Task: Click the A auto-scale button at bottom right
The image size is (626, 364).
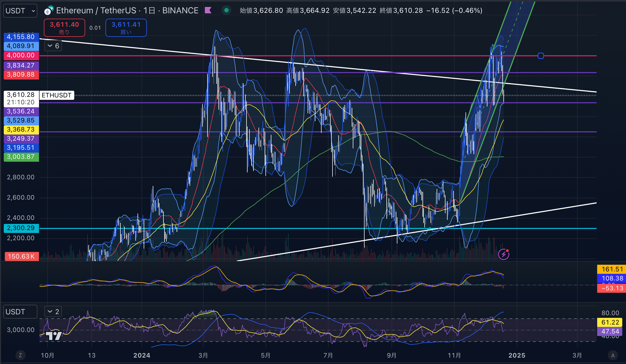Action: pos(613,355)
